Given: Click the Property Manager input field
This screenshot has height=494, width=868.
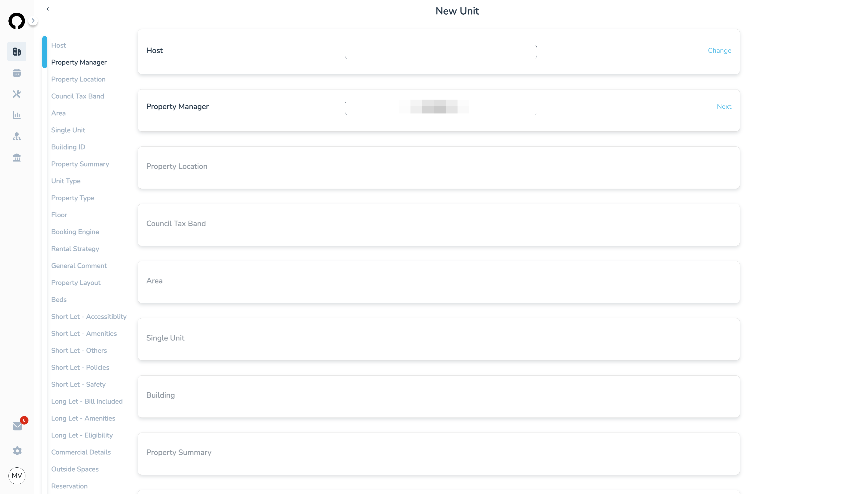Looking at the screenshot, I should 441,108.
